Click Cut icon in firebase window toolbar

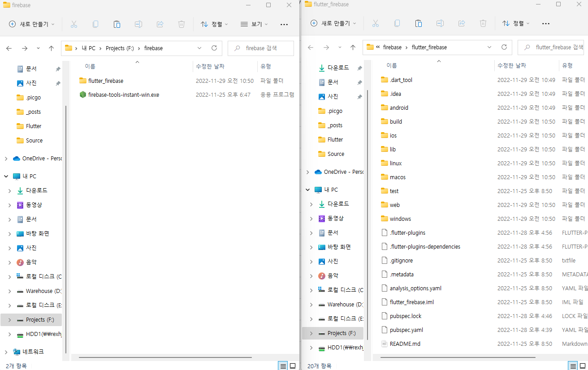[x=74, y=24]
